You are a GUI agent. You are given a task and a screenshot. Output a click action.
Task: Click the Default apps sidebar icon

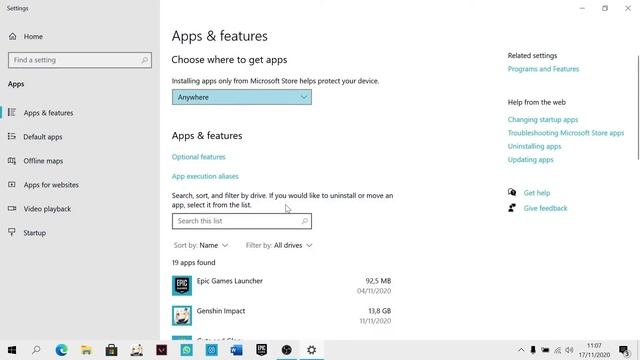click(x=12, y=136)
